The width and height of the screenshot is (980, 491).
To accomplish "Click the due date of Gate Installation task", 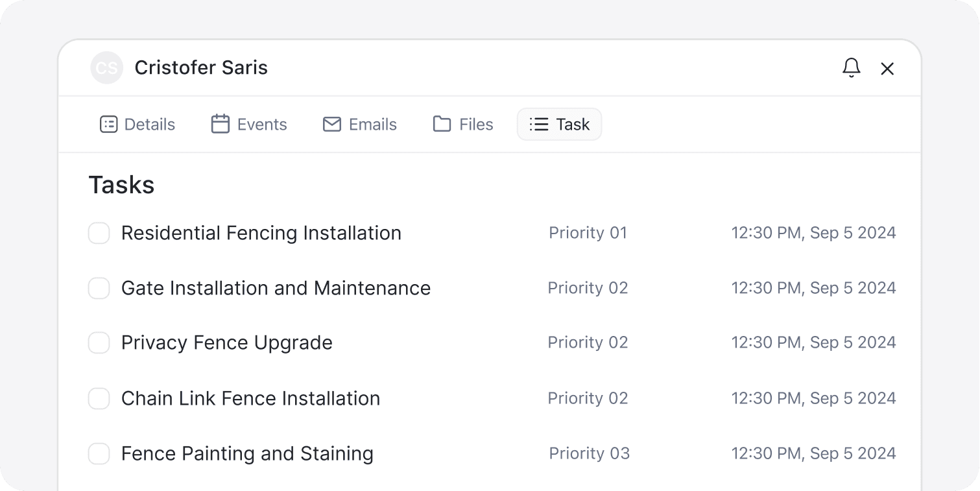I will tap(813, 289).
